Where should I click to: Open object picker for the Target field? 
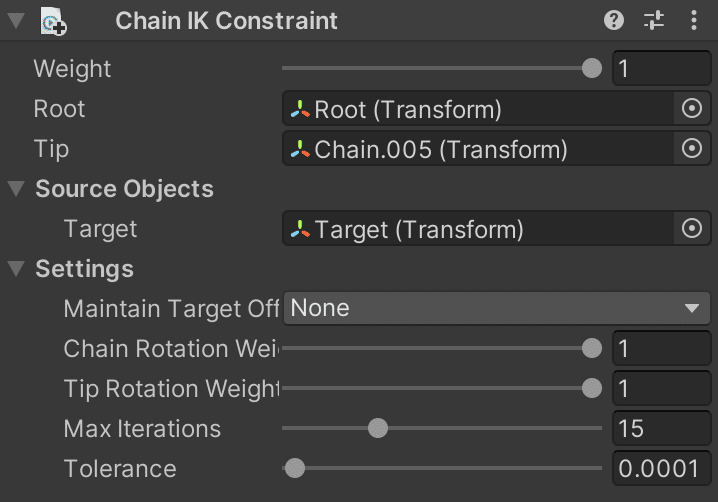click(x=691, y=228)
